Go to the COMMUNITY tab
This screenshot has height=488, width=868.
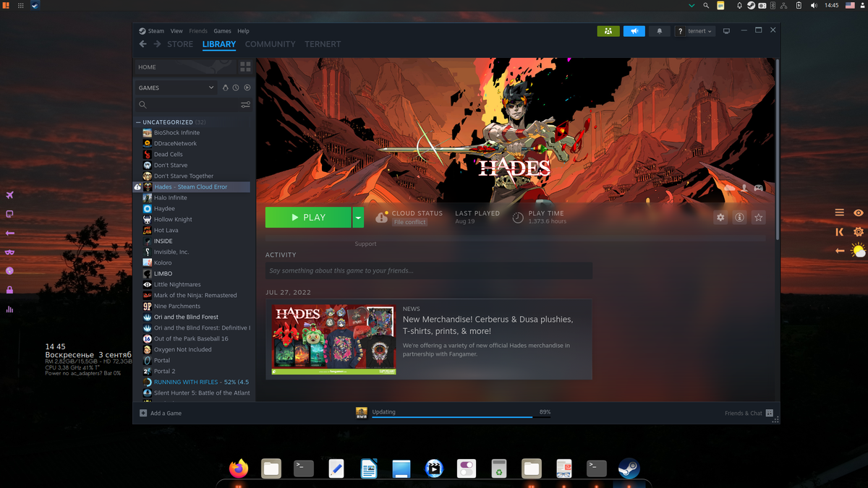click(270, 44)
